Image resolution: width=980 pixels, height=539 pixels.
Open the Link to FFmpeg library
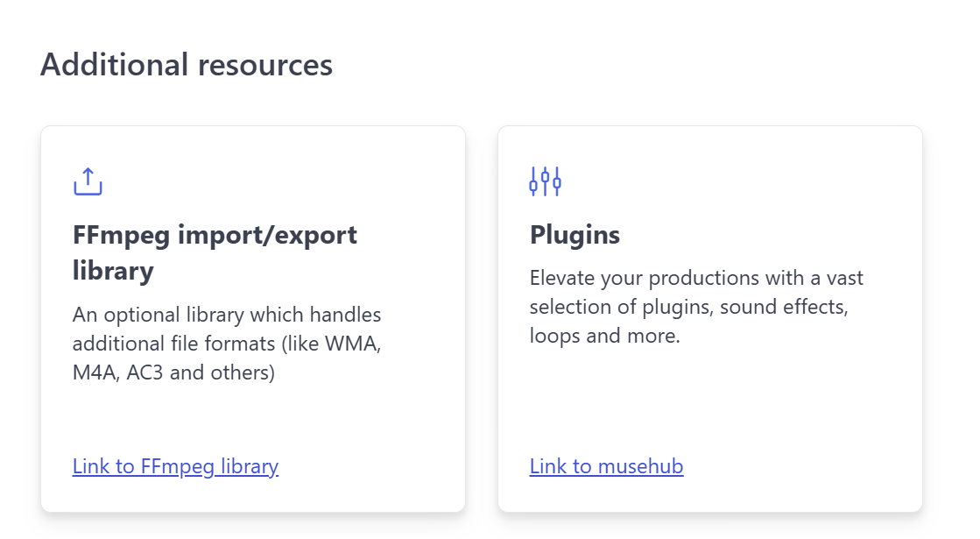[175, 466]
